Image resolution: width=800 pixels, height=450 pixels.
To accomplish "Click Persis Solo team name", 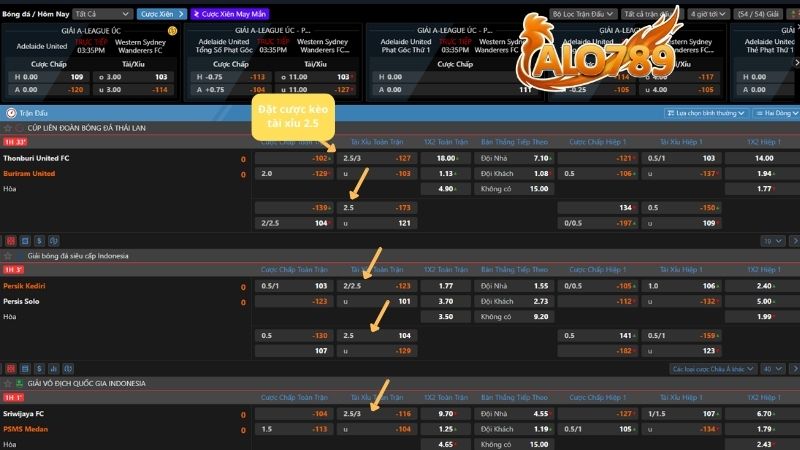I will pos(21,301).
